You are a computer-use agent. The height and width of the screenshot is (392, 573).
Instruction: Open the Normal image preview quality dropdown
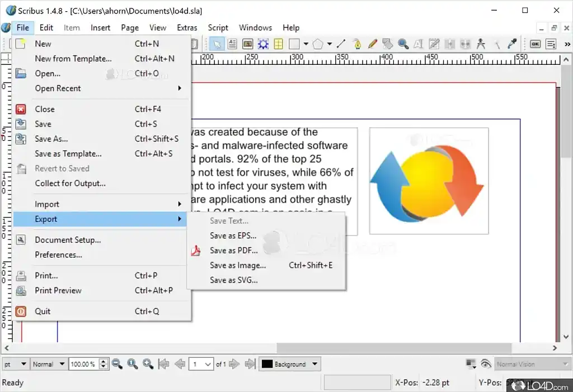coord(49,364)
